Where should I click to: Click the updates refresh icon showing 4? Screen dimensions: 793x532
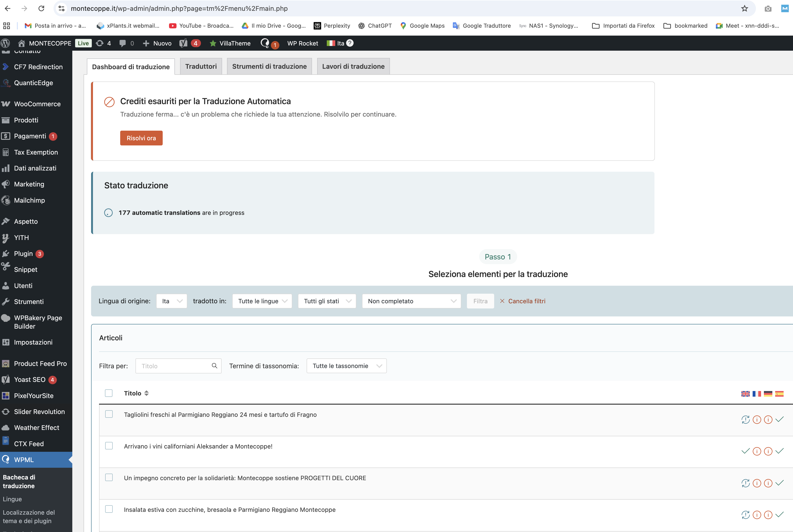100,43
